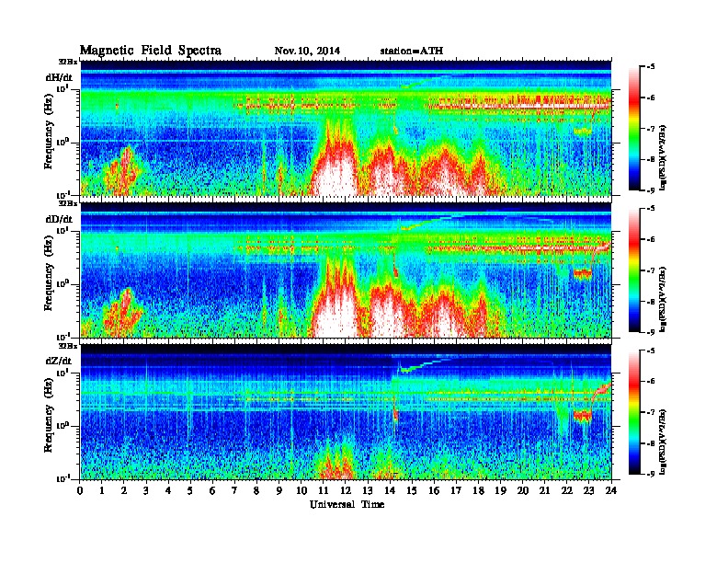Click hour 18 on the time axis

pyautogui.click(x=478, y=490)
